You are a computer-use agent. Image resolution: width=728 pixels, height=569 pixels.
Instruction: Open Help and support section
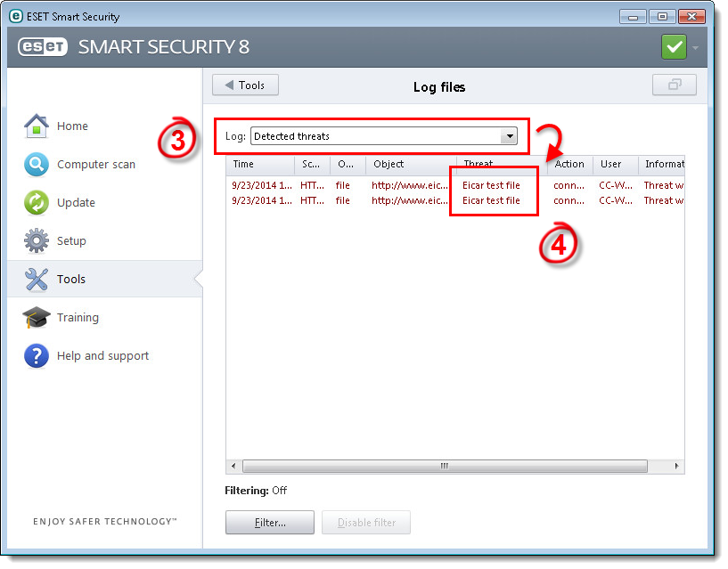[102, 356]
